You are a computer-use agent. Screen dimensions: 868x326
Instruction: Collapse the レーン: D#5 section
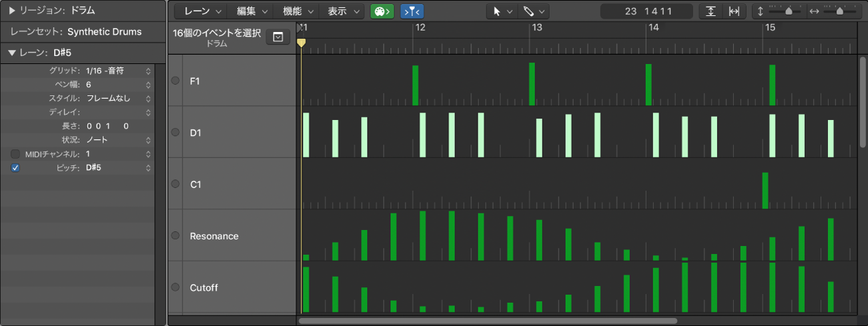coord(11,53)
